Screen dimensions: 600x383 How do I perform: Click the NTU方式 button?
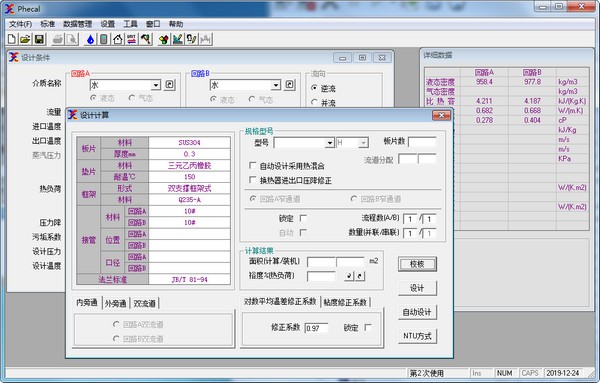[x=417, y=336]
